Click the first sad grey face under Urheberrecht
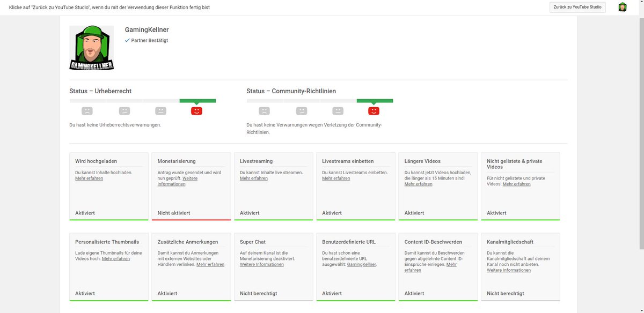 point(87,111)
